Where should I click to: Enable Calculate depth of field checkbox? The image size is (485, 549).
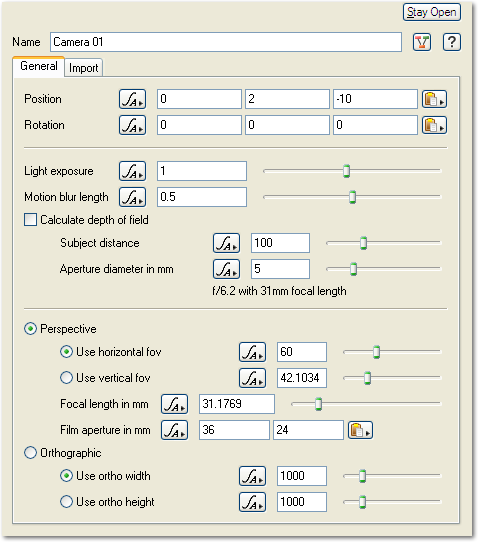point(30,220)
